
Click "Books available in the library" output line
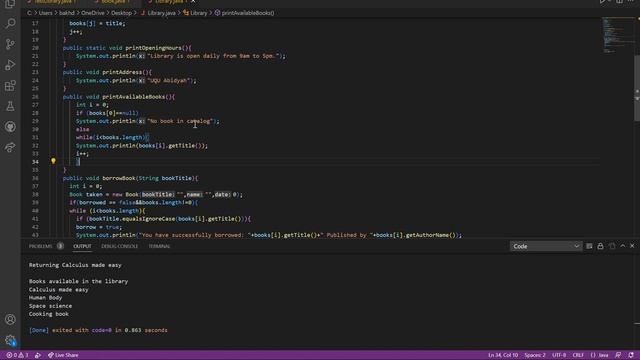coord(78,282)
